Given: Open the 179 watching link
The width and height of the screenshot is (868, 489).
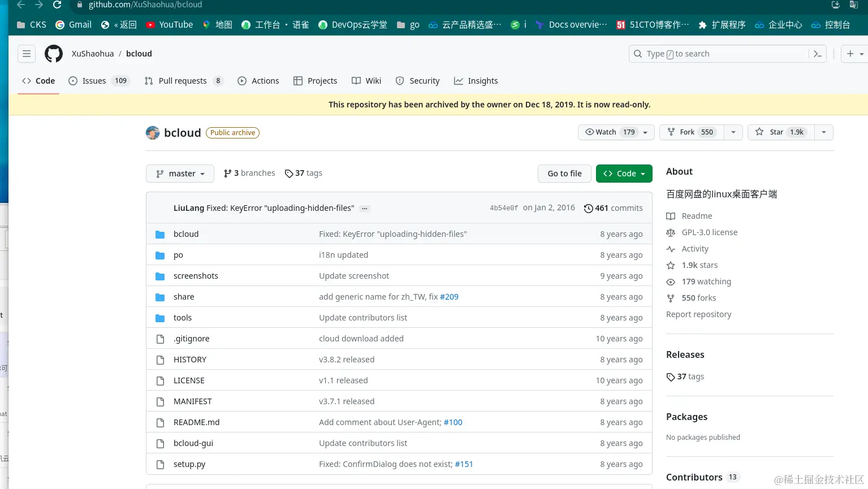Looking at the screenshot, I should pyautogui.click(x=698, y=282).
